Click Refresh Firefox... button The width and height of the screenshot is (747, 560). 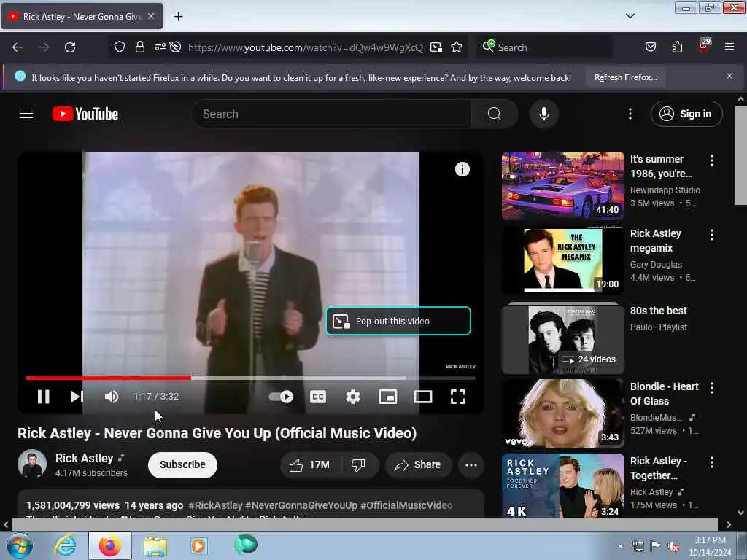click(x=625, y=77)
